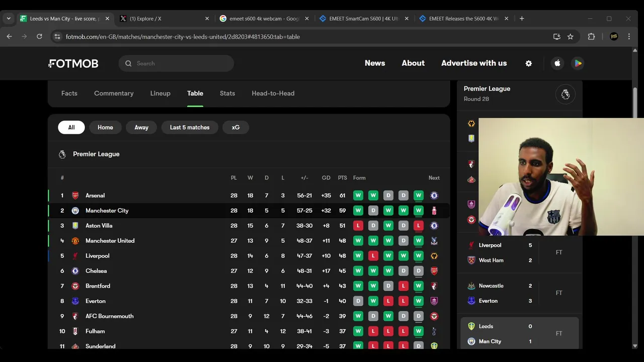Image resolution: width=644 pixels, height=362 pixels.
Task: Click Aston Villa's most recent L form badge
Action: tap(418, 226)
